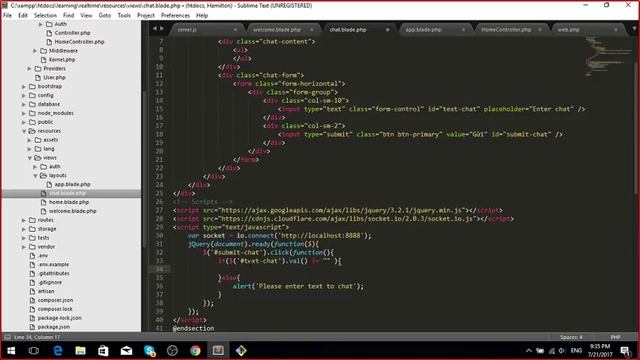Open the Find menu
Image resolution: width=640 pixels, height=360 pixels.
pyautogui.click(x=69, y=16)
